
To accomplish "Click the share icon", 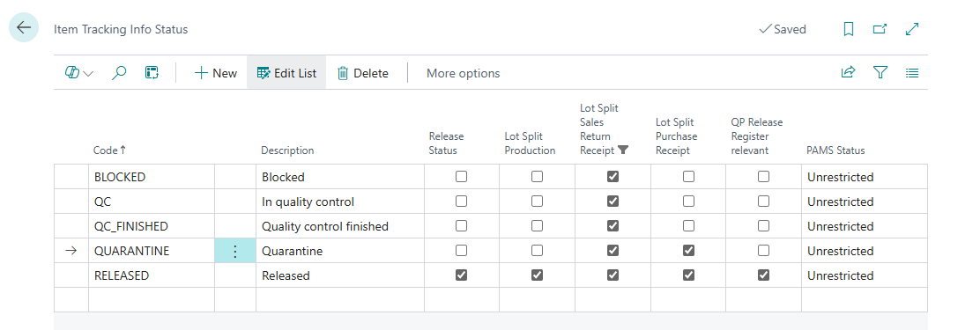I will pos(848,73).
